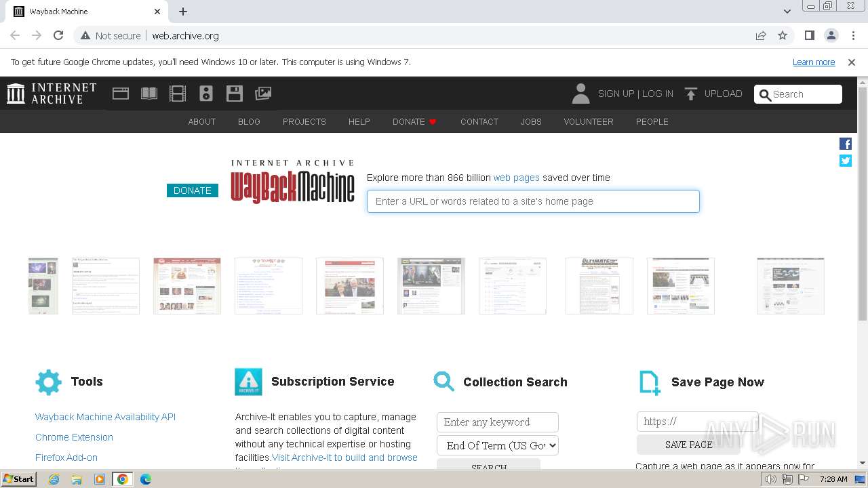Image resolution: width=868 pixels, height=488 pixels.
Task: Reload the page in Chrome
Action: pyautogui.click(x=58, y=35)
